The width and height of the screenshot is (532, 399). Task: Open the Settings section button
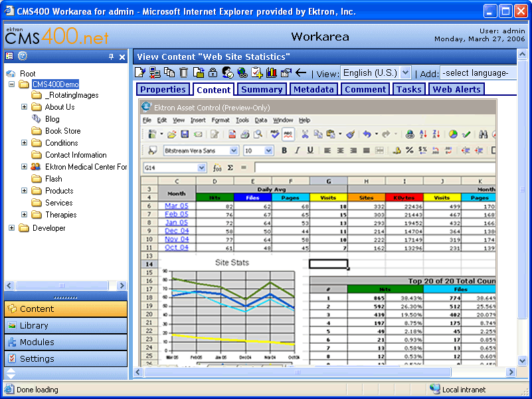66,358
